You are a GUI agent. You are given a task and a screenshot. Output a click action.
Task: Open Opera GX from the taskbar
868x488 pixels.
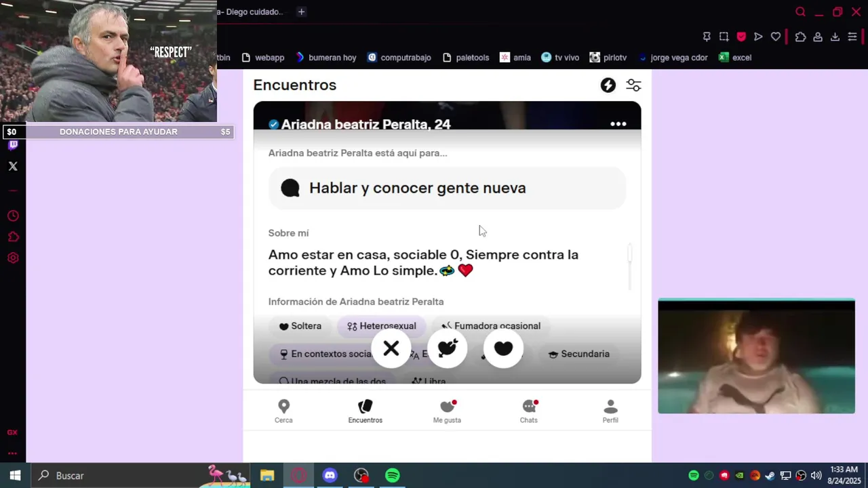click(x=298, y=476)
